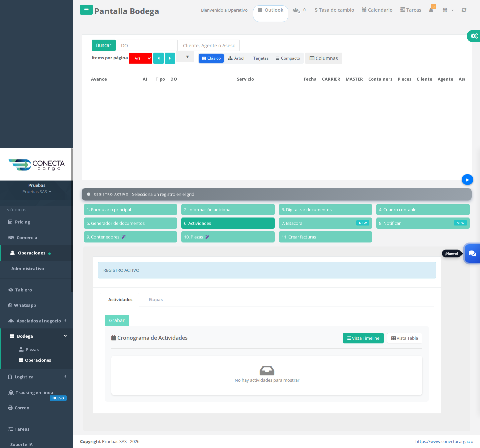Toggle the Outlook checkbox

pos(260,10)
